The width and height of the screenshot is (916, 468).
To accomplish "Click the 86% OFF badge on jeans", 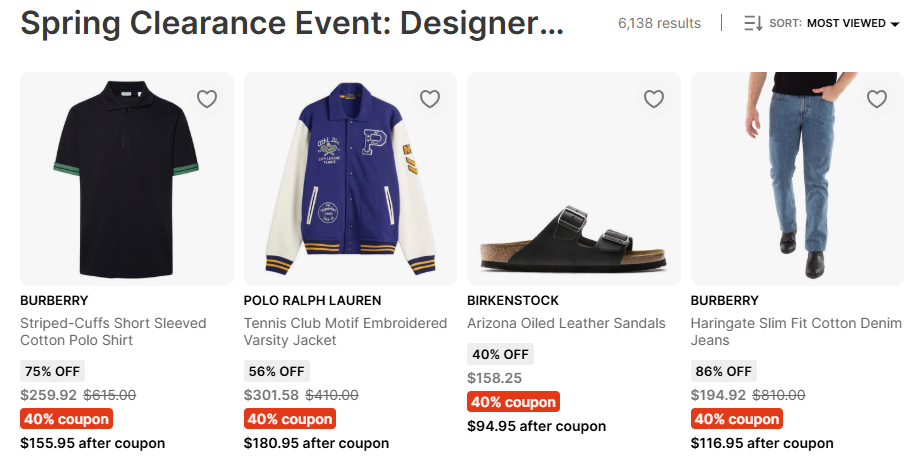I will tap(724, 371).
